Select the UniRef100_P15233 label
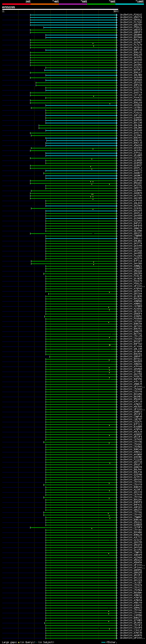This screenshot has width=146, height=644. [x=131, y=67]
